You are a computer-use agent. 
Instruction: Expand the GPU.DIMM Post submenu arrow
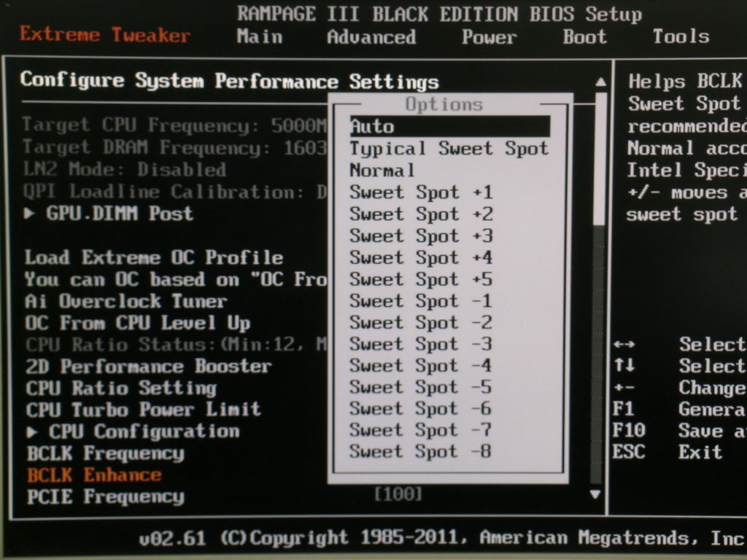(29, 214)
